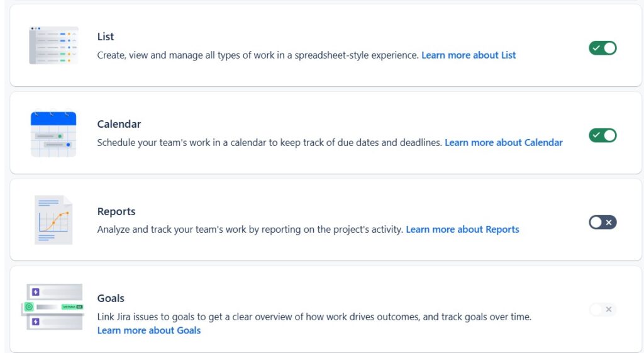Click the Goals feature illustration icon

53,307
